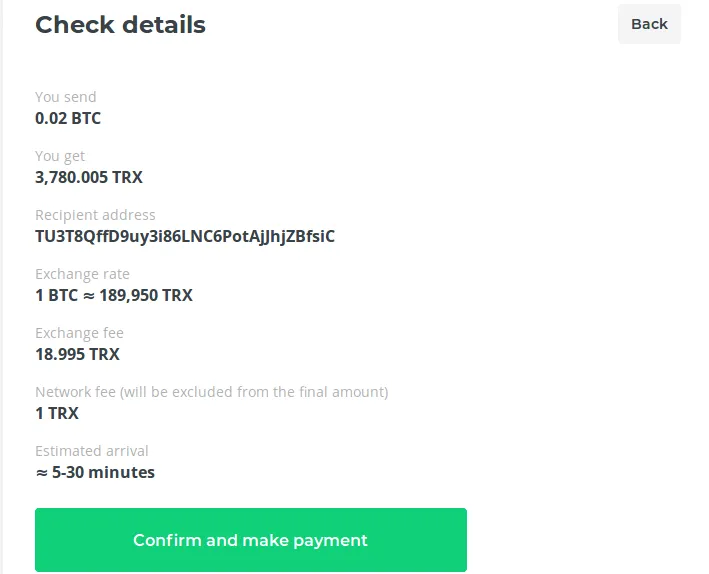709x574 pixels.
Task: Click the approximately-equal sign in exchange rate
Action: tap(89, 296)
